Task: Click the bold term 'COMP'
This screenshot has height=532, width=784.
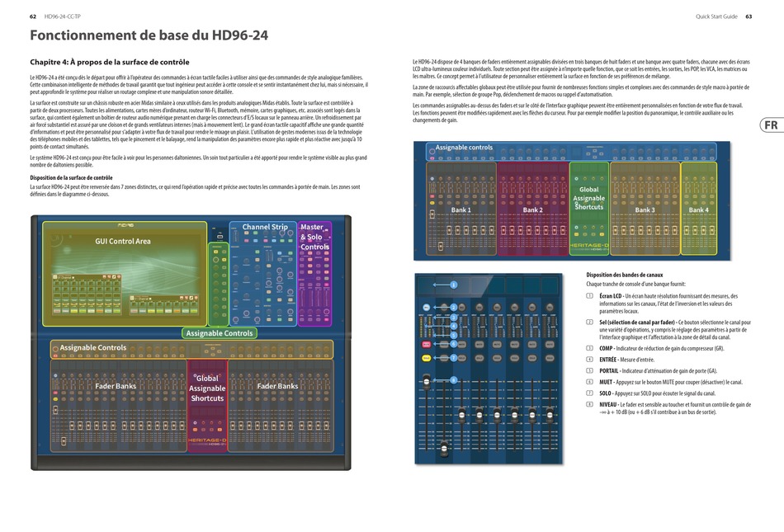Action: 606,349
